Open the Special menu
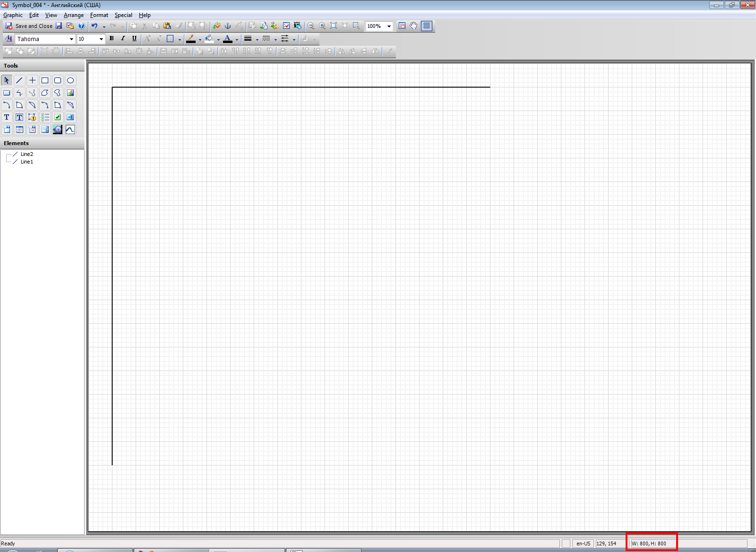 (x=123, y=15)
